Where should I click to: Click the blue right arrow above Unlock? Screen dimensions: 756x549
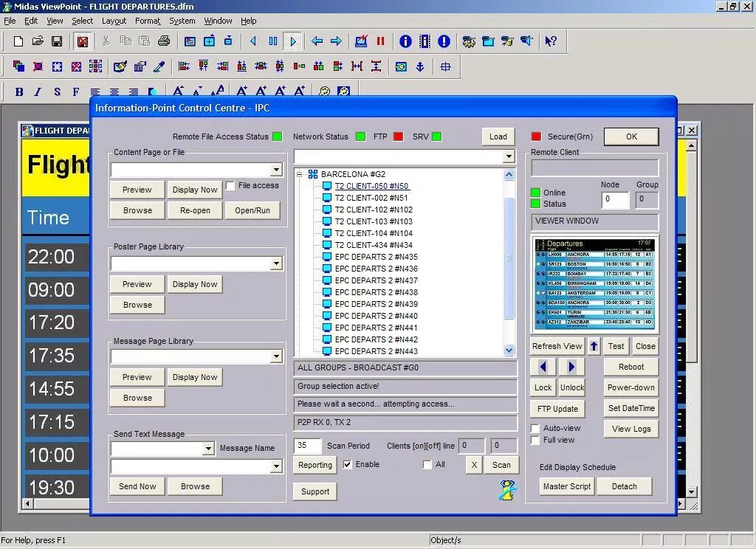[x=571, y=367]
